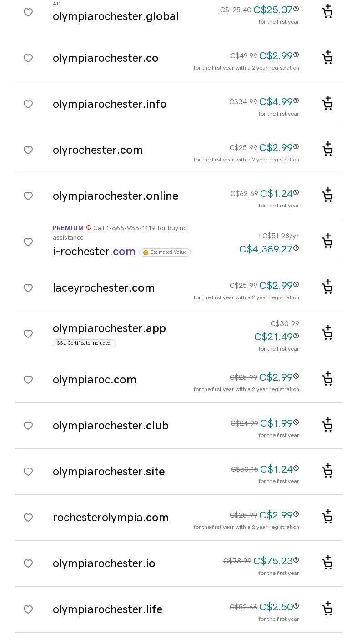This screenshot has width=357, height=644.
Task: Add olympiarochester.club to cart
Action: coord(327,425)
